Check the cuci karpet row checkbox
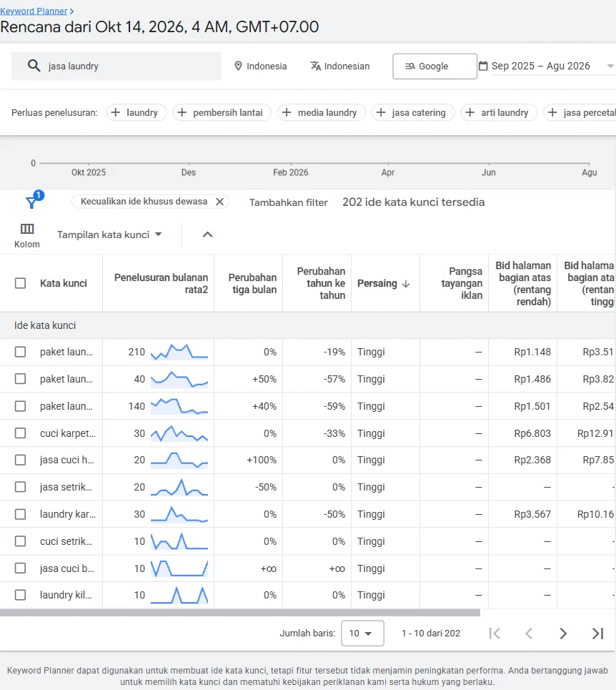Image resolution: width=616 pixels, height=690 pixels. [x=20, y=433]
